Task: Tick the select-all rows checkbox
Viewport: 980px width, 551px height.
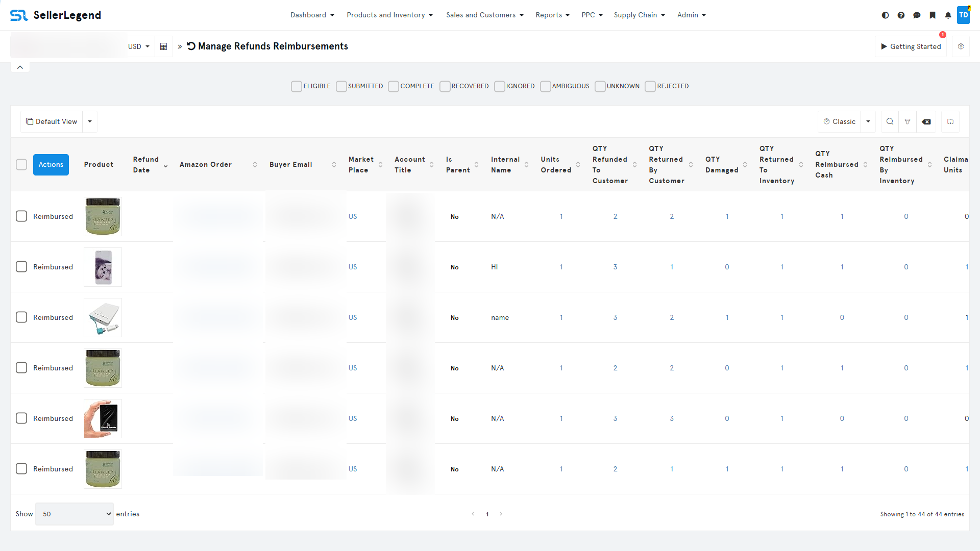Action: click(x=21, y=164)
